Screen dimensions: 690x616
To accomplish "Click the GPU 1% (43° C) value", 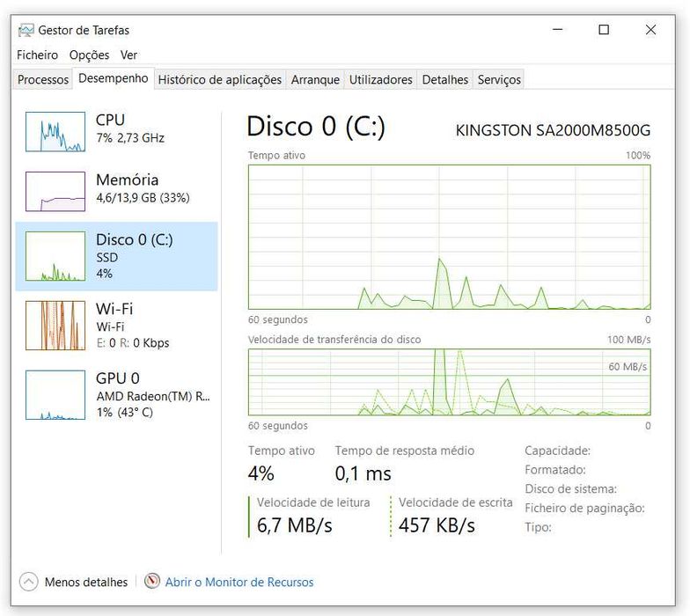I will (x=125, y=412).
